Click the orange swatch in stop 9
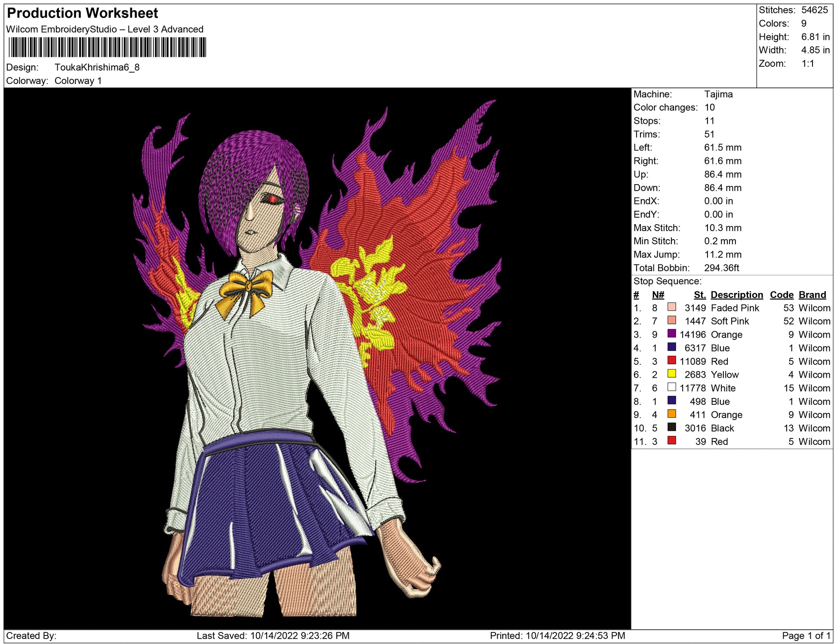The width and height of the screenshot is (837, 644). pos(671,414)
